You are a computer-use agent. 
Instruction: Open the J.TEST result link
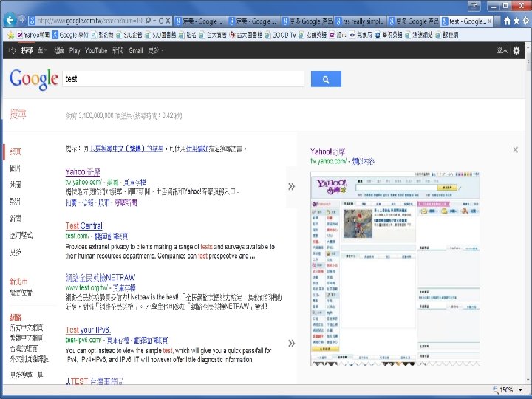94,381
